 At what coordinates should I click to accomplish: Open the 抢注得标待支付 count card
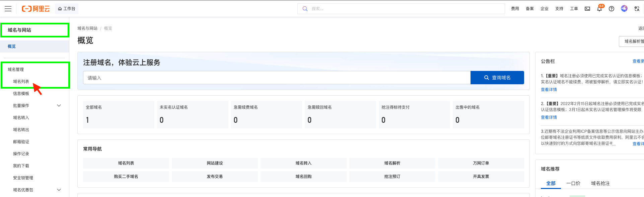coord(415,115)
